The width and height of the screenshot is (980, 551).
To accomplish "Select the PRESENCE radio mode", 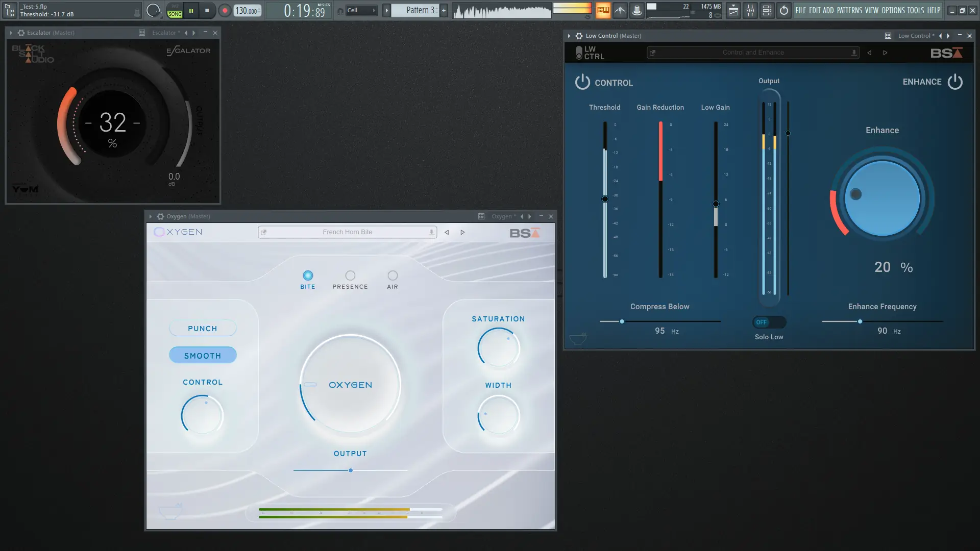I will tap(350, 275).
